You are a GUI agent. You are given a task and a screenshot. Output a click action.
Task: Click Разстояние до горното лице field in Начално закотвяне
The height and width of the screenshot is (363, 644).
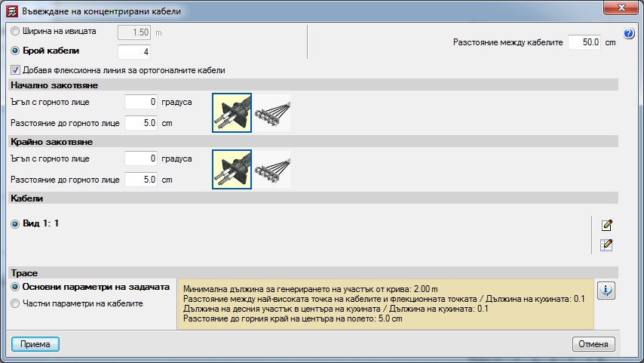click(141, 123)
